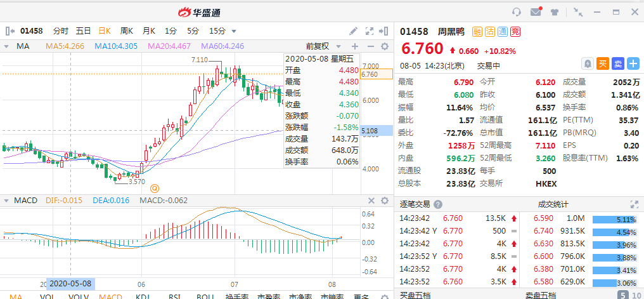Open more timeframes dropdown arrow after 15分
The width and height of the screenshot is (644, 299).
tap(234, 31)
